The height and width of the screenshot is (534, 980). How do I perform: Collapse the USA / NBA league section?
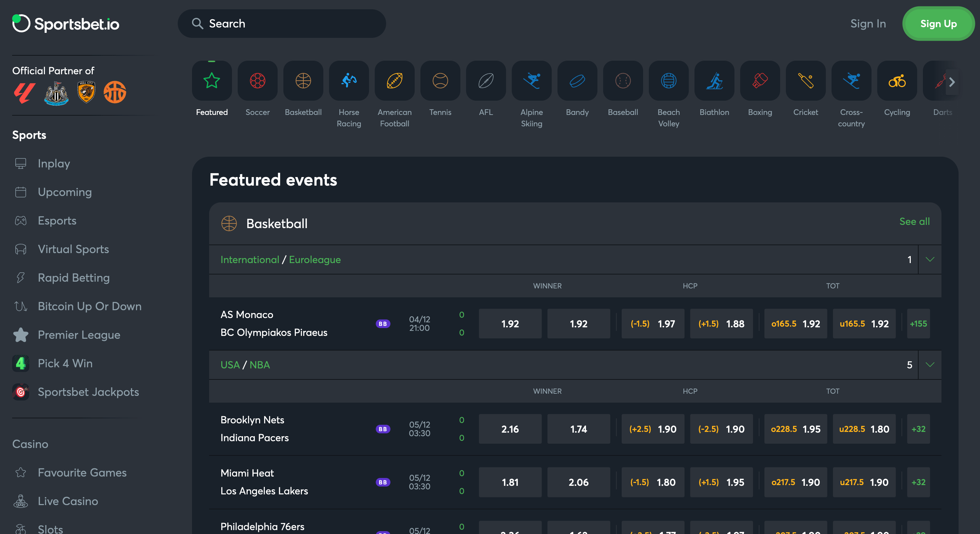tap(929, 365)
